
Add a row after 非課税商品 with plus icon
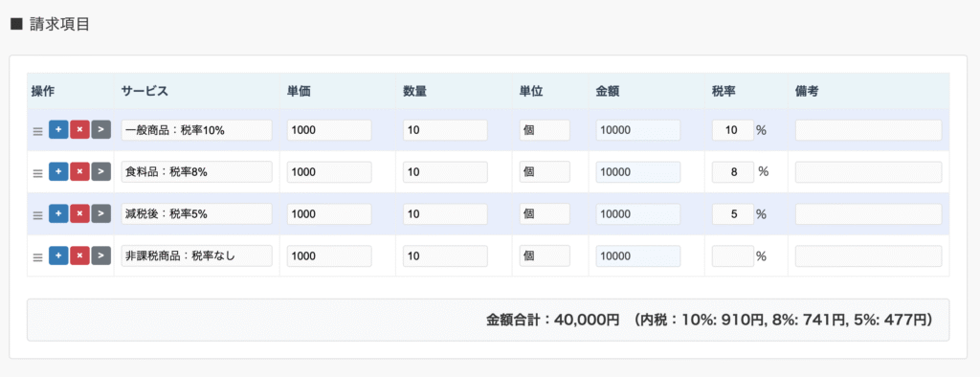click(58, 255)
